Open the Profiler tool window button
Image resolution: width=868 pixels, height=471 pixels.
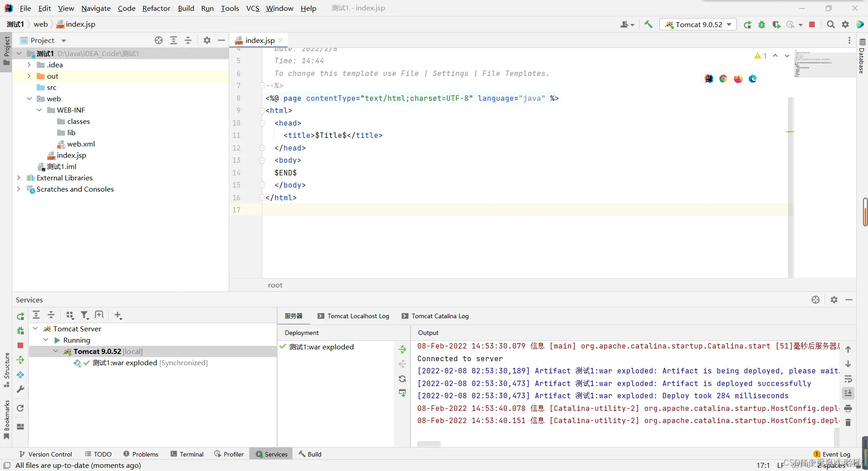tap(229, 454)
